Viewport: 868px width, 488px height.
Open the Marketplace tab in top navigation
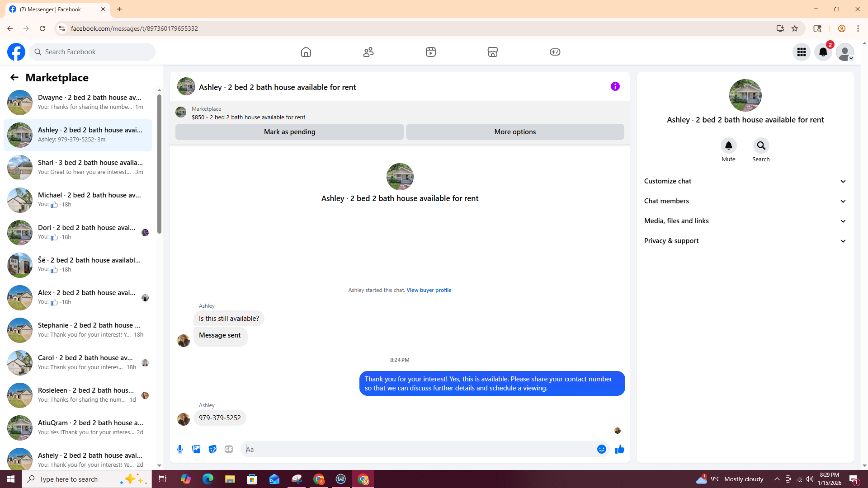pos(492,52)
